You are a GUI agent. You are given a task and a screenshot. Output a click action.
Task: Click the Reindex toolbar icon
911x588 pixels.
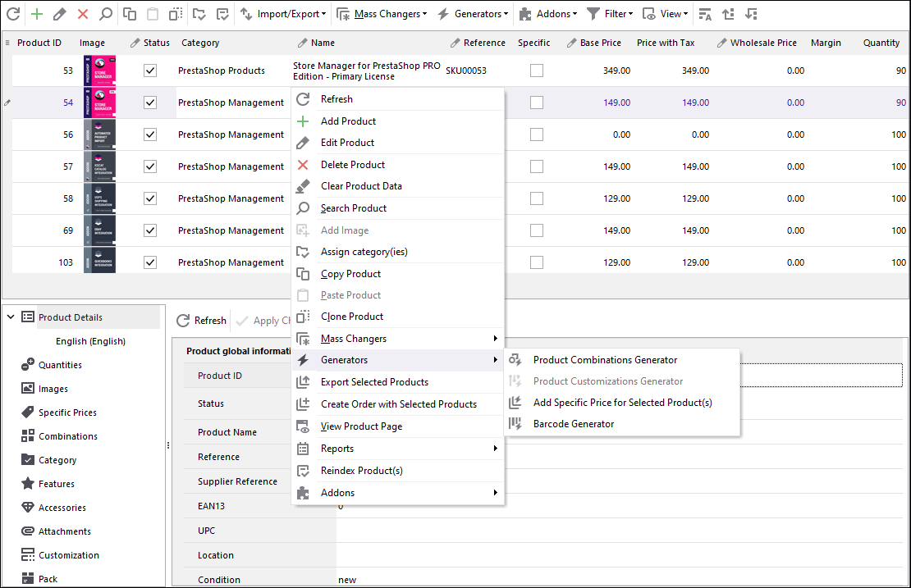222,14
